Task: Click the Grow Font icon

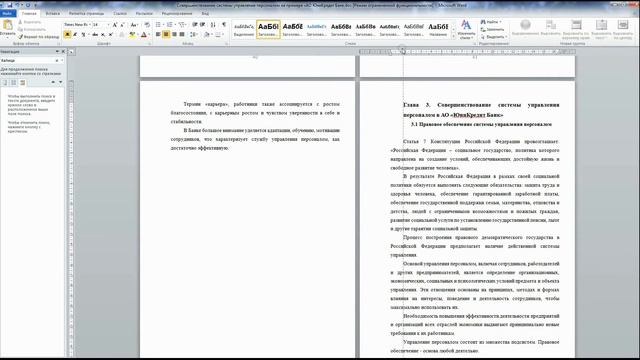Action: [x=115, y=25]
